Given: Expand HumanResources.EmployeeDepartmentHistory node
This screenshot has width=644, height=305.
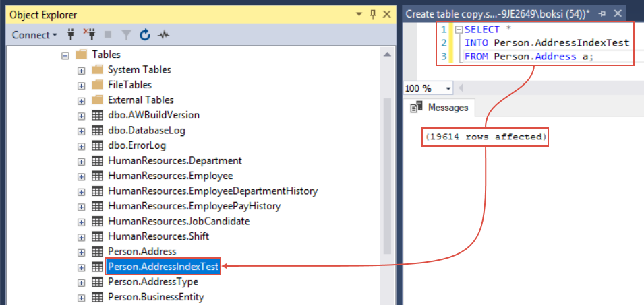Looking at the screenshot, I should click(x=82, y=192).
